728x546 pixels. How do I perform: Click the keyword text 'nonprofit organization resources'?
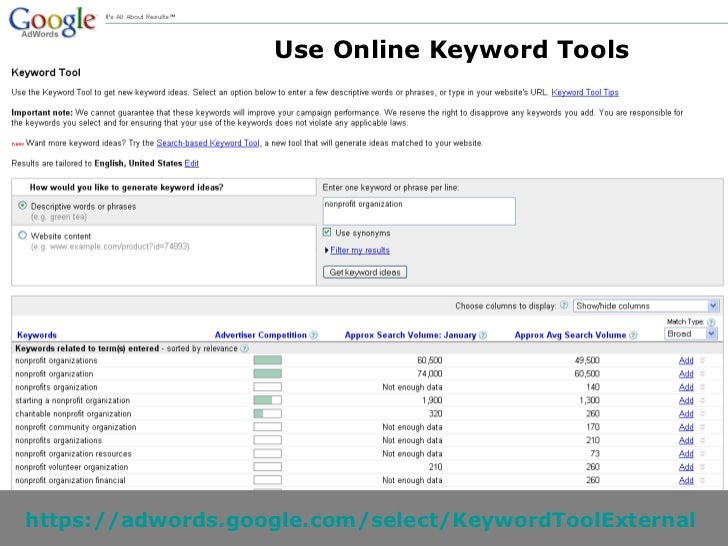point(73,454)
